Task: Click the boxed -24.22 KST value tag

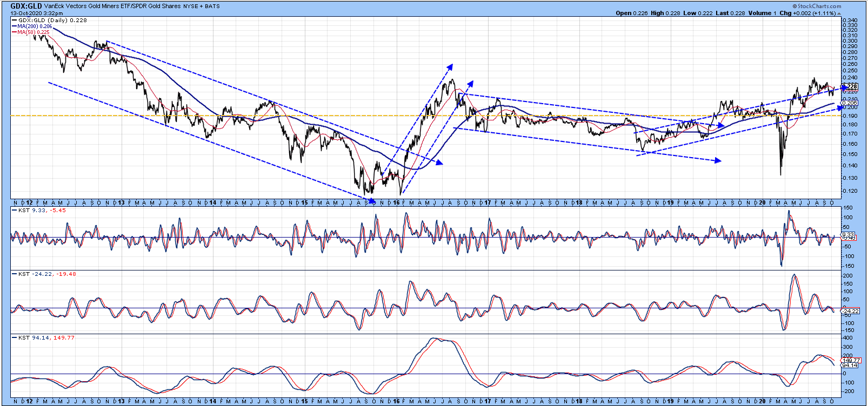Action: (x=851, y=311)
